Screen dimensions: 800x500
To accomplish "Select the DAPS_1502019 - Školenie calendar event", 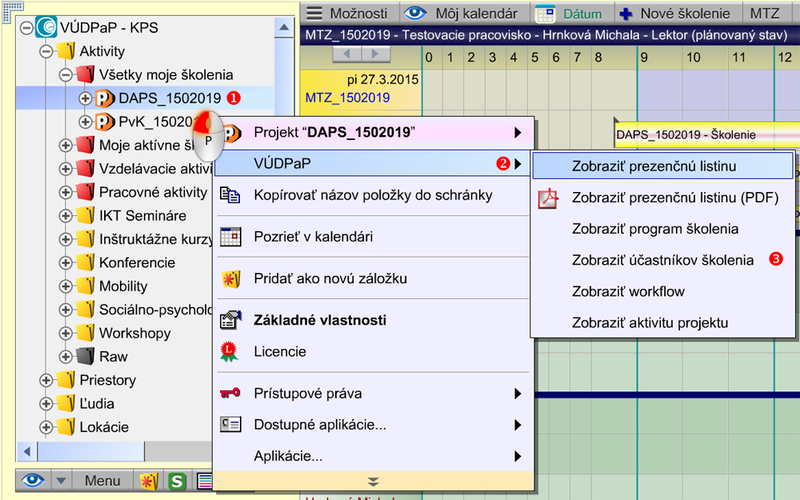I will click(700, 134).
